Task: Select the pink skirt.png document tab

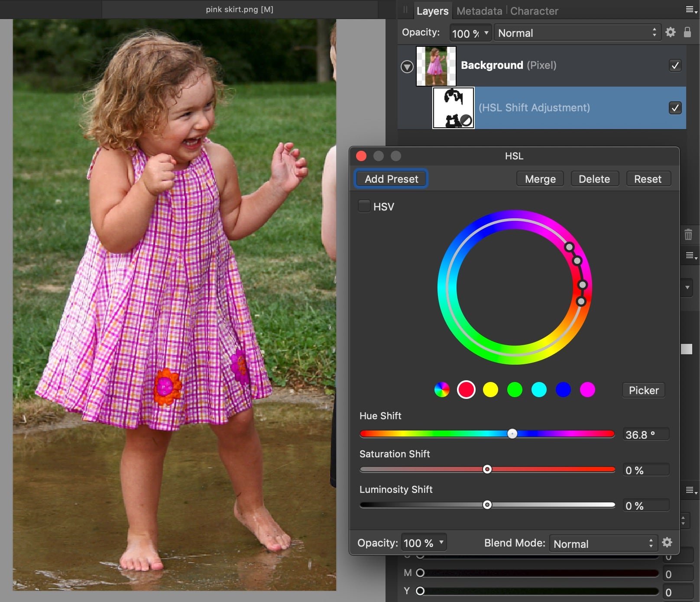Action: (x=240, y=9)
